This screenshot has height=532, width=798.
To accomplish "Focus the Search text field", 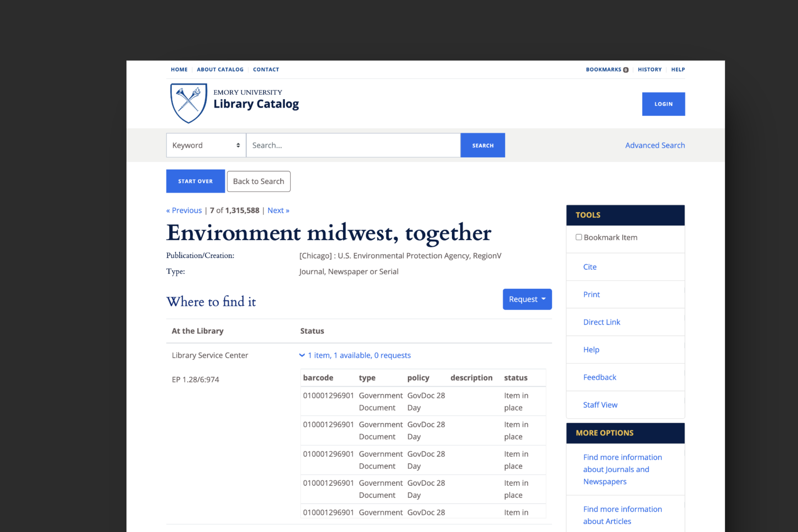I will pyautogui.click(x=353, y=145).
